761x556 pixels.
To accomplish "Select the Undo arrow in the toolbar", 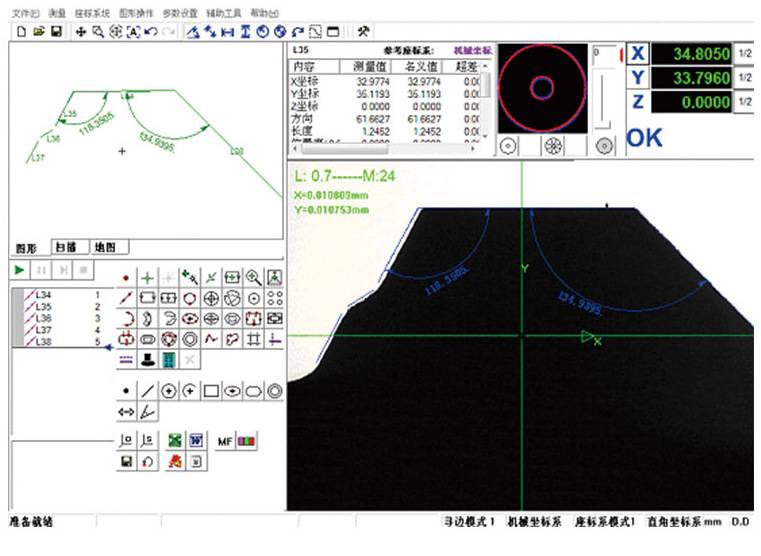I will coord(149,32).
